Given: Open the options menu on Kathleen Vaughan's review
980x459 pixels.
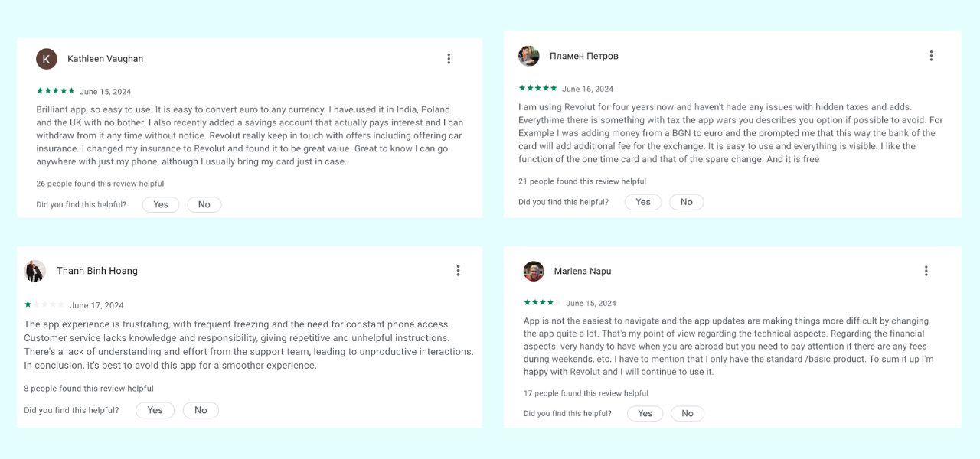Looking at the screenshot, I should tap(449, 59).
